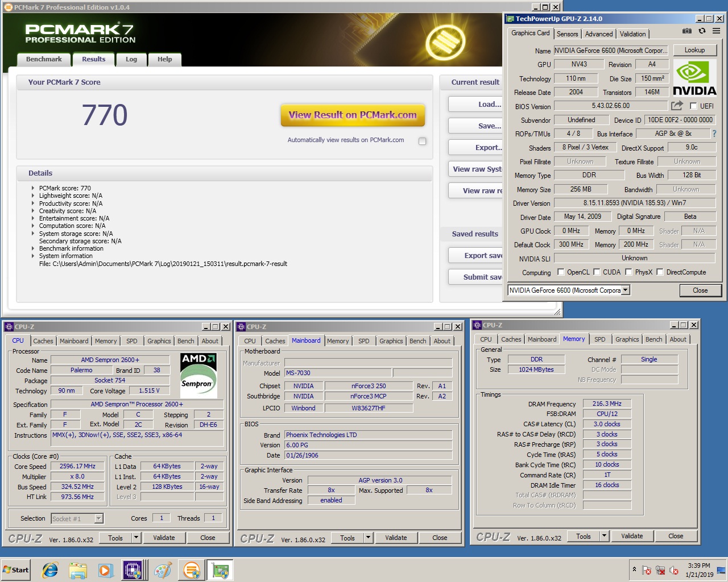Image resolution: width=728 pixels, height=582 pixels.
Task: Switch to the Sensors tab in GPU-Z
Action: coord(567,34)
